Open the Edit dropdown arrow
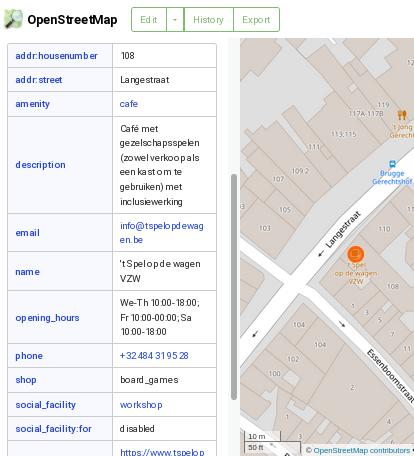 click(x=175, y=20)
